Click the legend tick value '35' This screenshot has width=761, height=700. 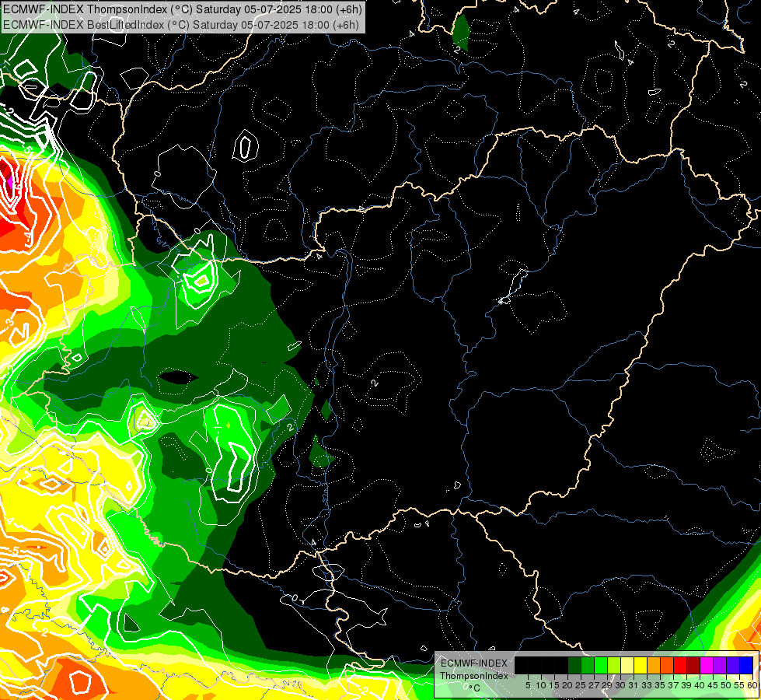coord(660,685)
